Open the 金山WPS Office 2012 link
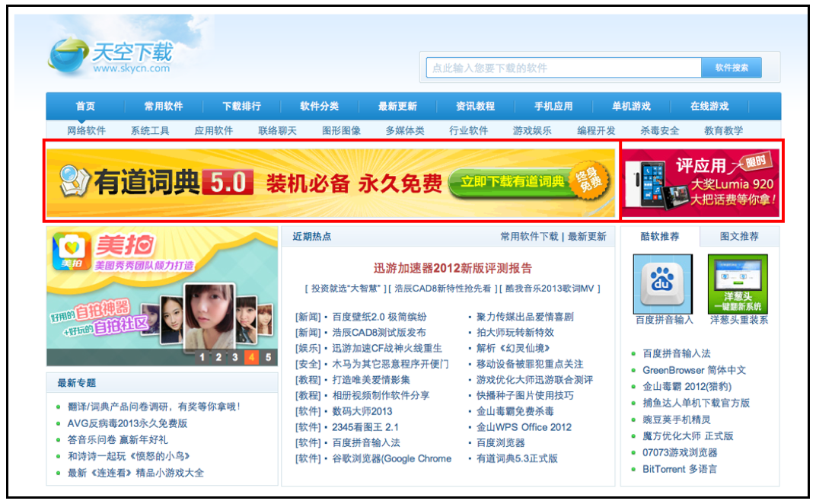The height and width of the screenshot is (504, 816). coord(524,427)
